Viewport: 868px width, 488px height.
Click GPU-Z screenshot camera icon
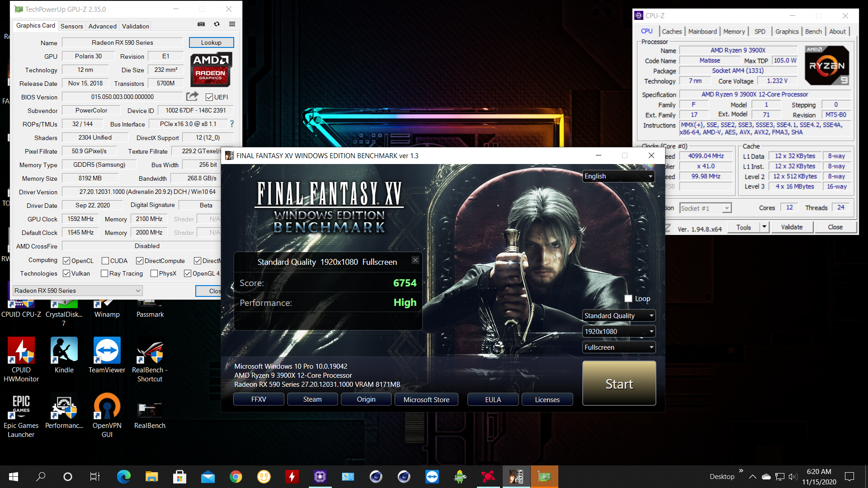(201, 24)
